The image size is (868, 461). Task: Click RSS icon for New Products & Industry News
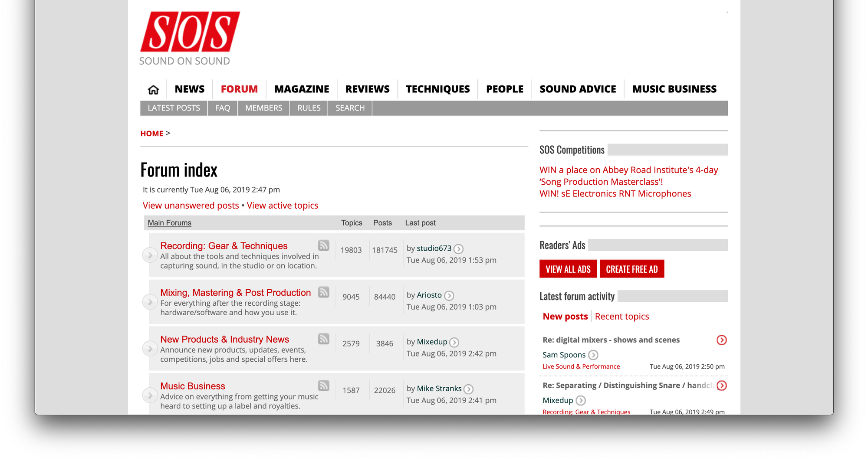[324, 339]
